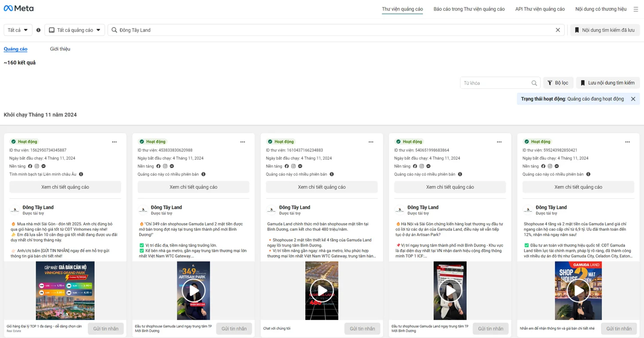
Task: Select the Quảng cáo tab
Action: point(15,49)
